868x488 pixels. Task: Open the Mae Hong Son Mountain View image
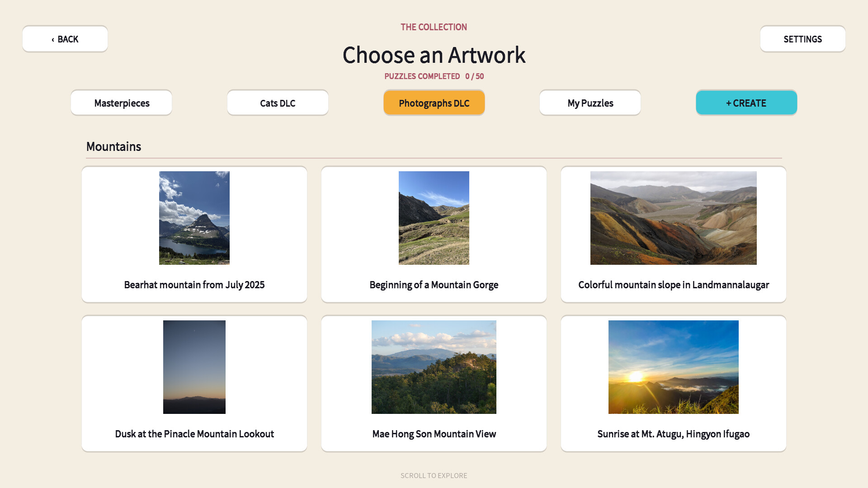tap(434, 367)
